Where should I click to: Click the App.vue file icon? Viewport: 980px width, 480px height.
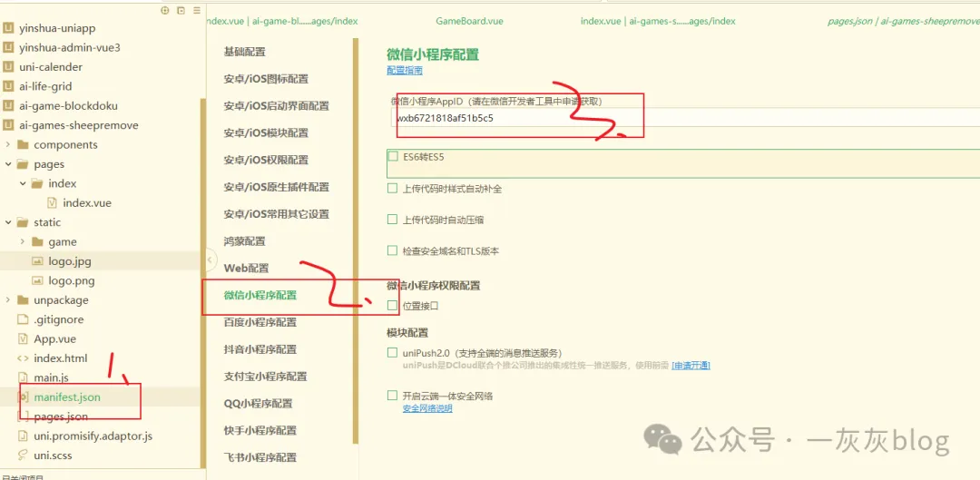[23, 339]
